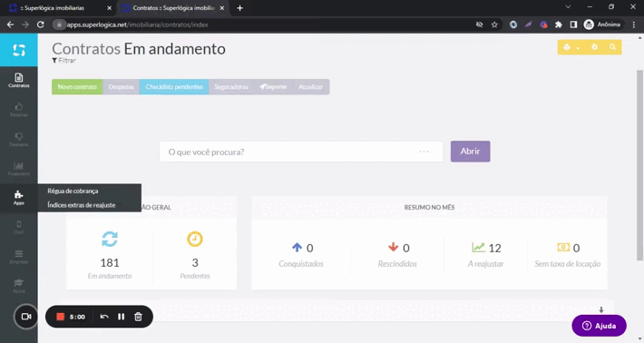Click the blue up-arrow Conquistados icon
644x343 pixels.
tap(297, 247)
